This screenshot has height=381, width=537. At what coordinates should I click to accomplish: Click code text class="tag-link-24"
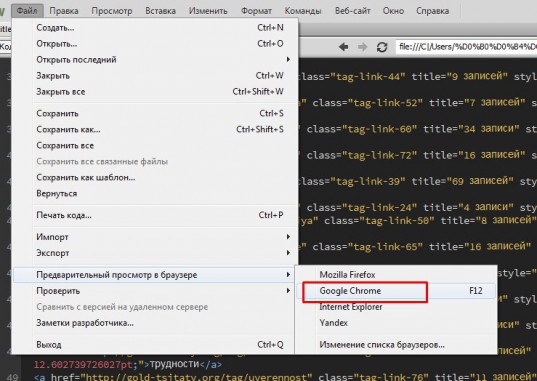pyautogui.click(x=362, y=207)
